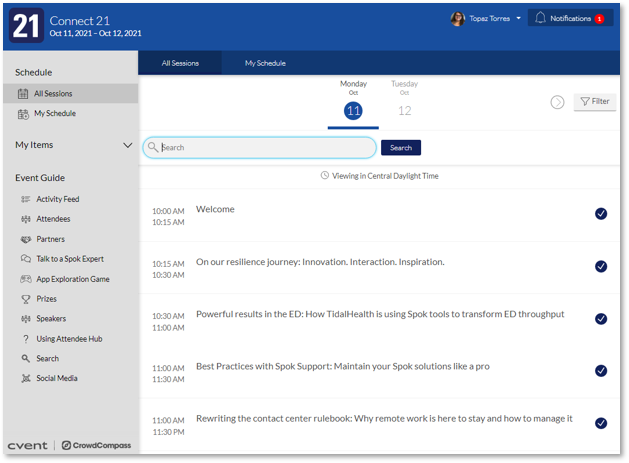Click the Social Media icon

point(26,379)
